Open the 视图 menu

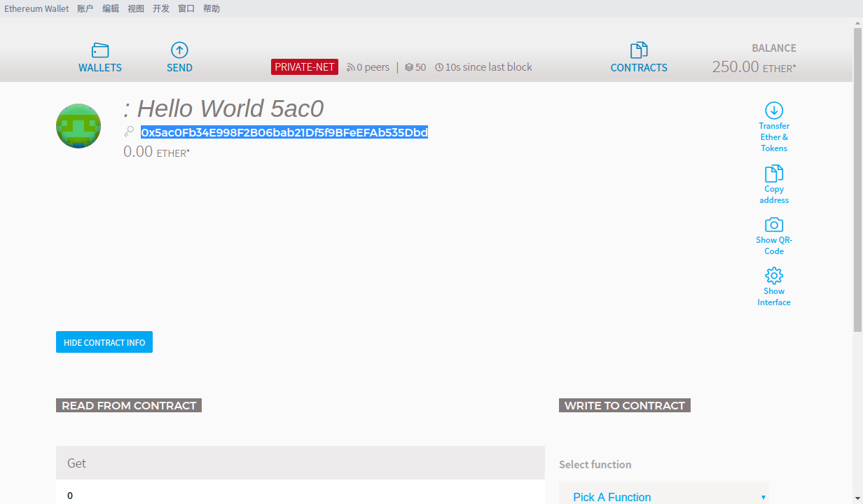tap(135, 8)
